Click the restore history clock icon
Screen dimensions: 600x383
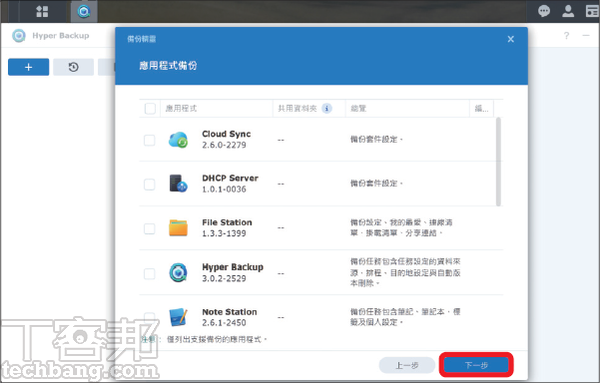coord(73,67)
